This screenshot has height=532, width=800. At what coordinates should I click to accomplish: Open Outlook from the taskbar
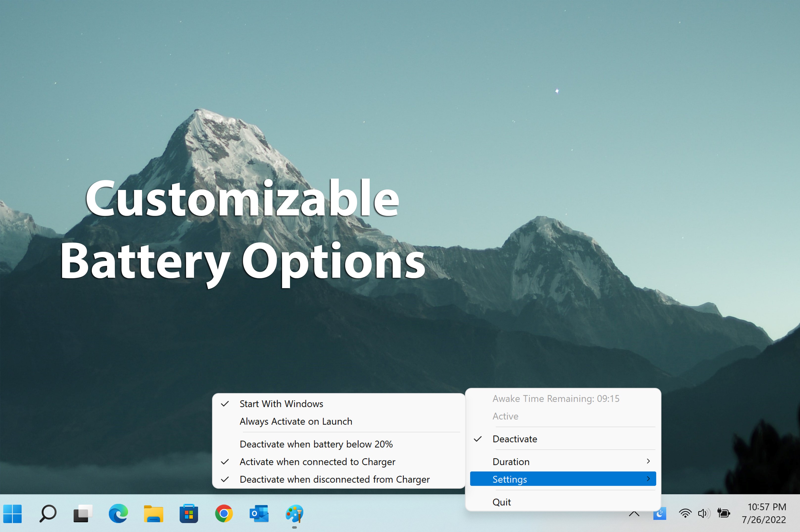[259, 514]
